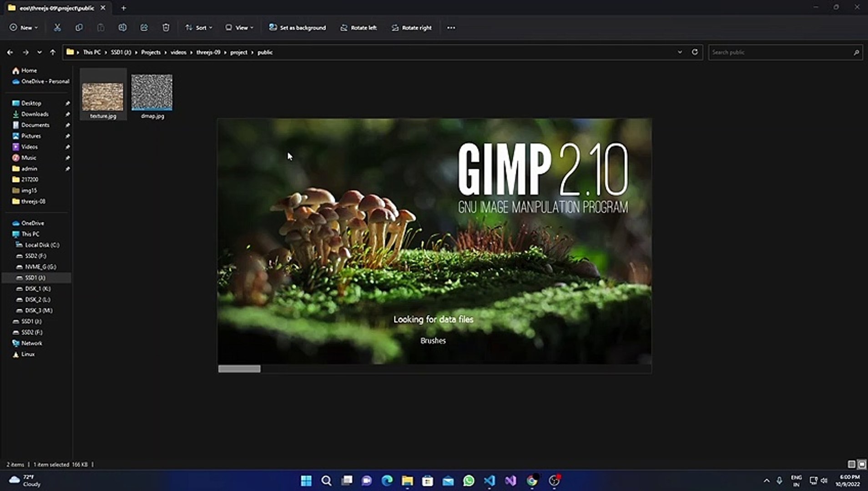Click Rotate right button
This screenshot has width=868, height=491.
pyautogui.click(x=412, y=28)
